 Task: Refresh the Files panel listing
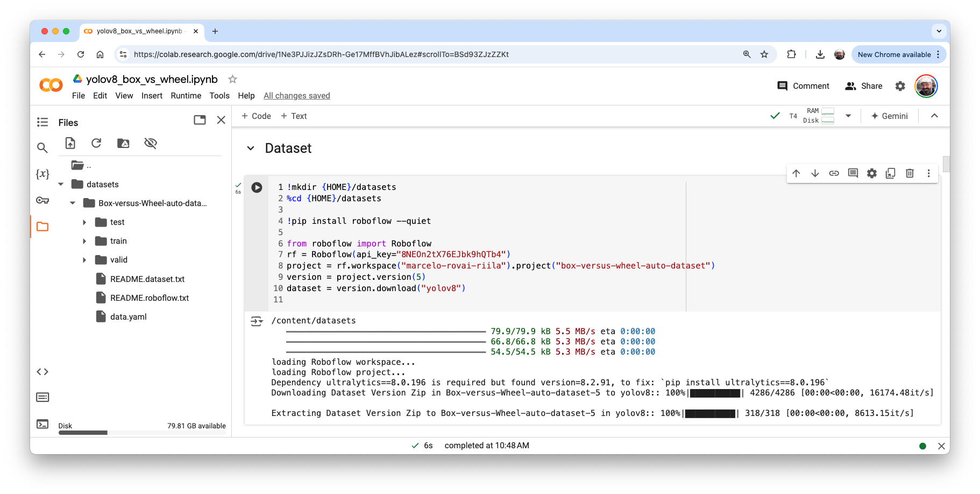(96, 143)
